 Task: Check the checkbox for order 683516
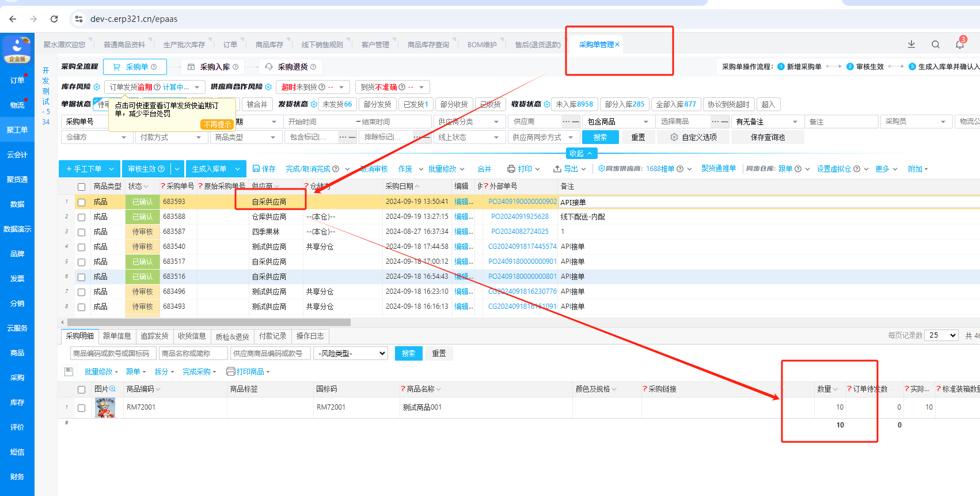(81, 277)
